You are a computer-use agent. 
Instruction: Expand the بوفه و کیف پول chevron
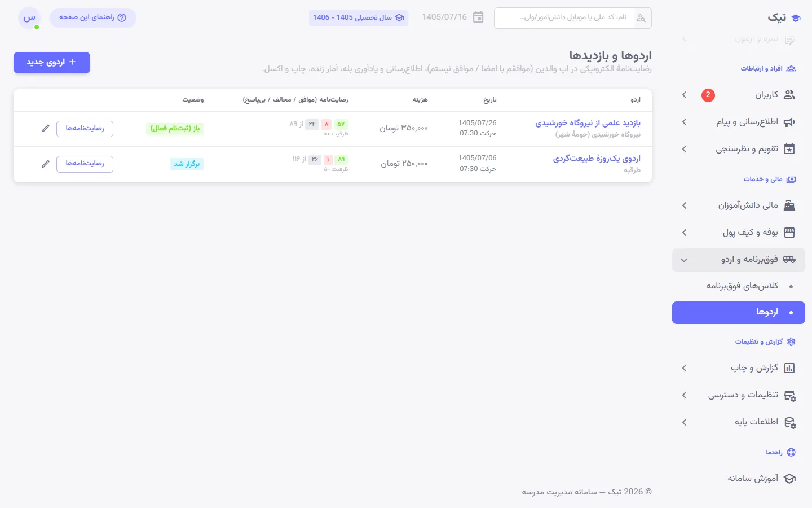tap(684, 233)
